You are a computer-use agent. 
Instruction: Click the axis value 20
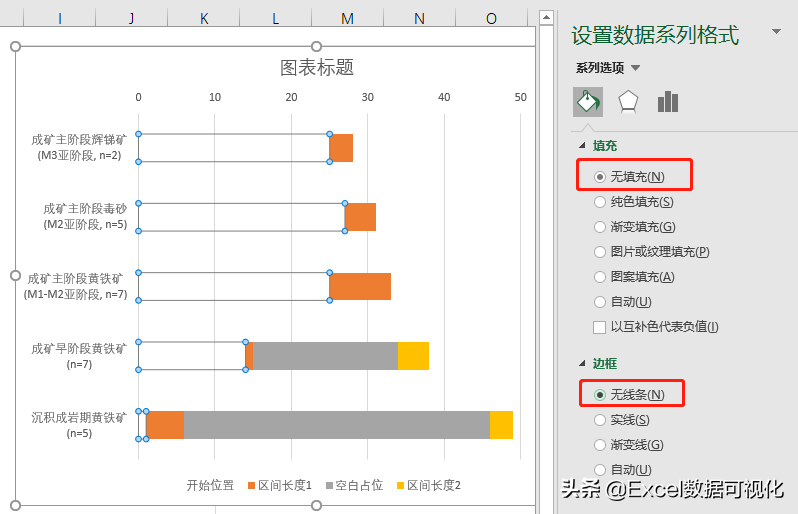point(291,97)
